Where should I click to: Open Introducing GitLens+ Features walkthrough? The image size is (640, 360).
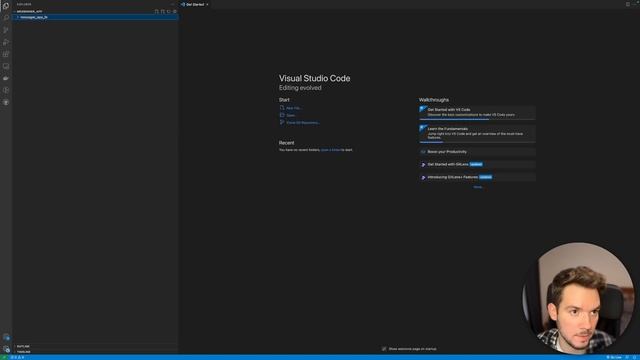click(477, 177)
